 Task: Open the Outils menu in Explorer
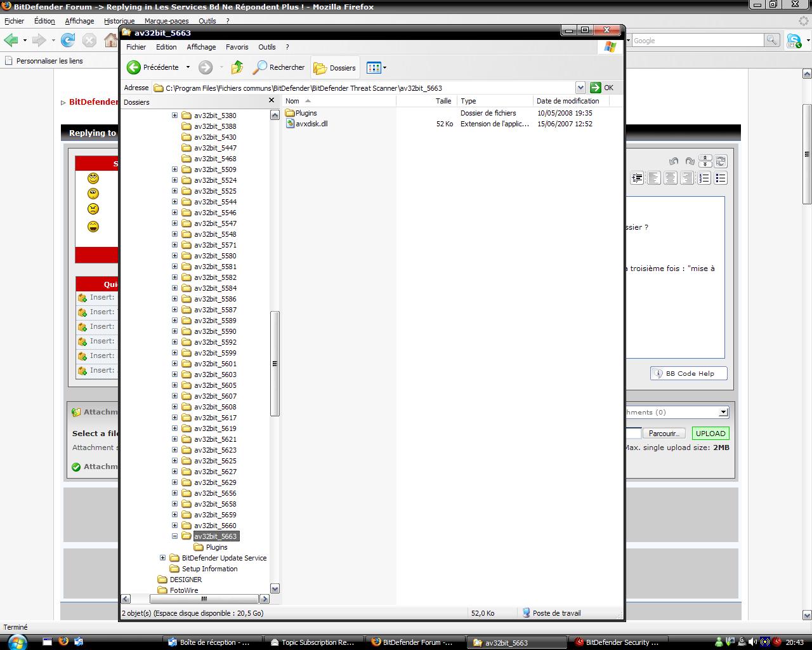[x=267, y=47]
